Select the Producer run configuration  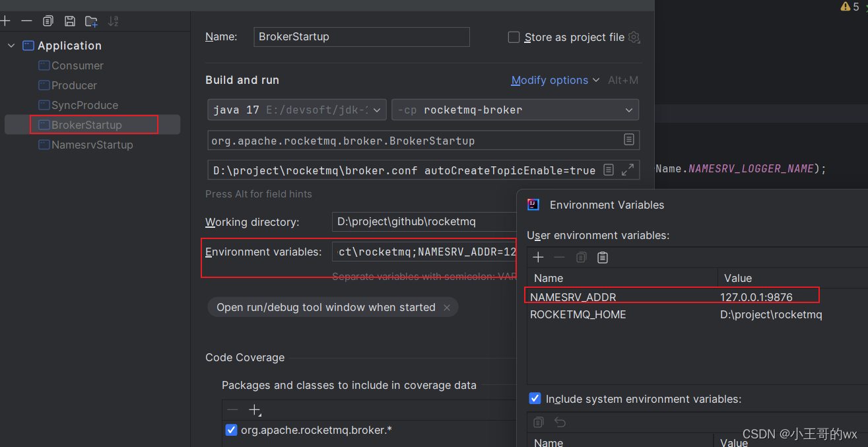click(74, 85)
